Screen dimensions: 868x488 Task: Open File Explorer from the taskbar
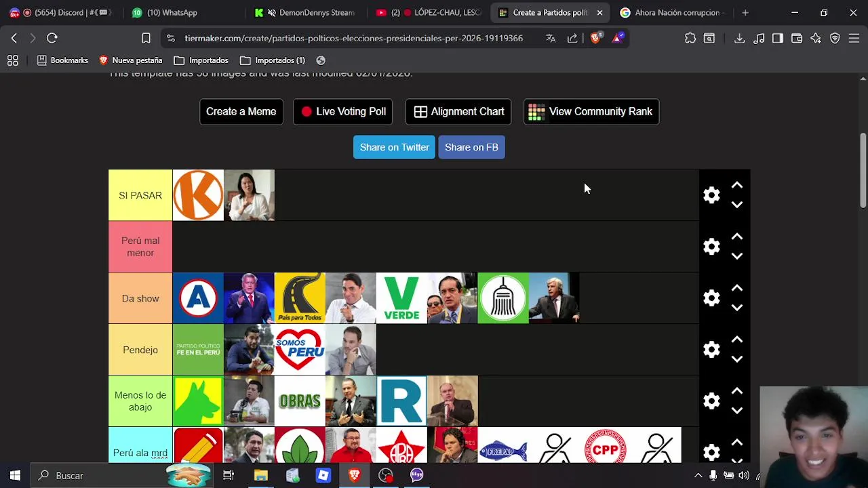pyautogui.click(x=260, y=475)
